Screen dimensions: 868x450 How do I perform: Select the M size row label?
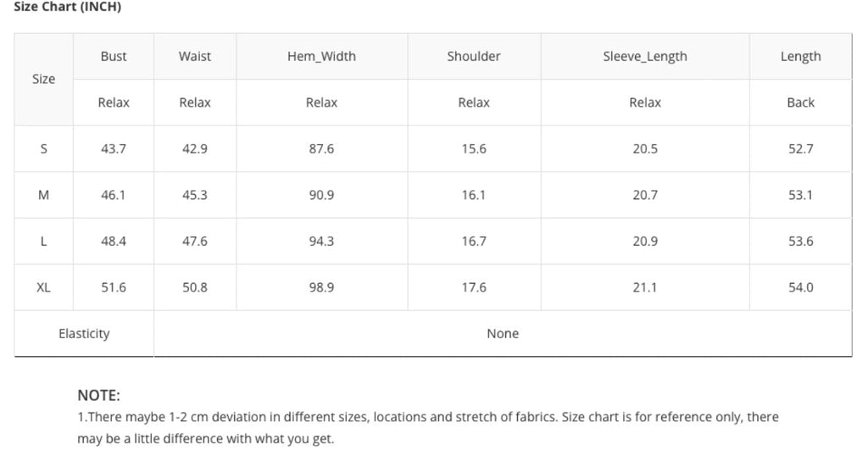pos(43,195)
